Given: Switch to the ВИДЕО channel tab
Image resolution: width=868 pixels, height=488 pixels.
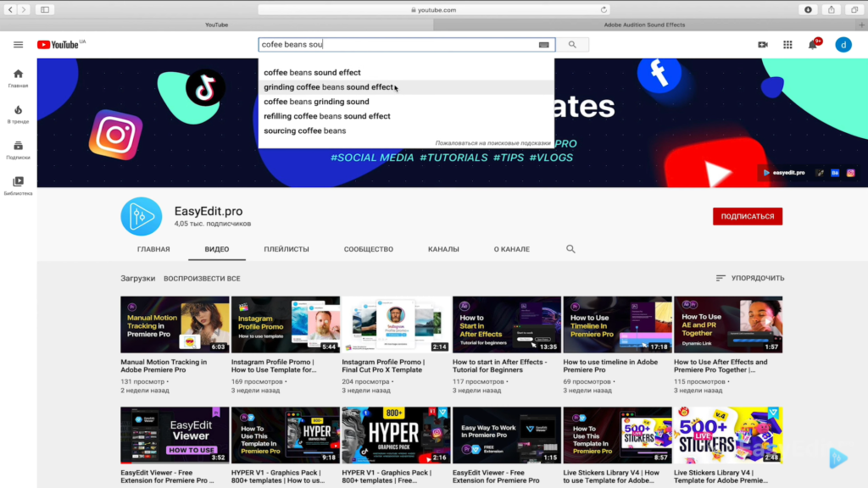Looking at the screenshot, I should pyautogui.click(x=217, y=249).
